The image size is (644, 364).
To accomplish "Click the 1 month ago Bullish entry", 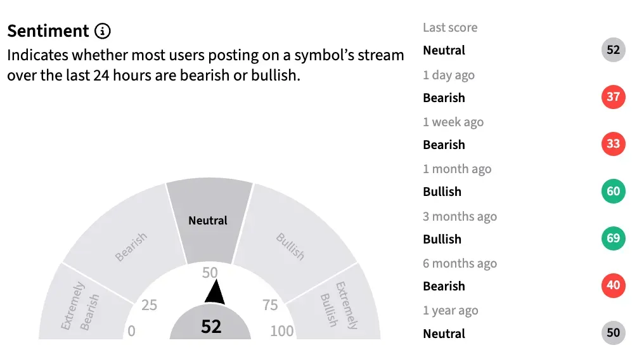I will pos(524,191).
